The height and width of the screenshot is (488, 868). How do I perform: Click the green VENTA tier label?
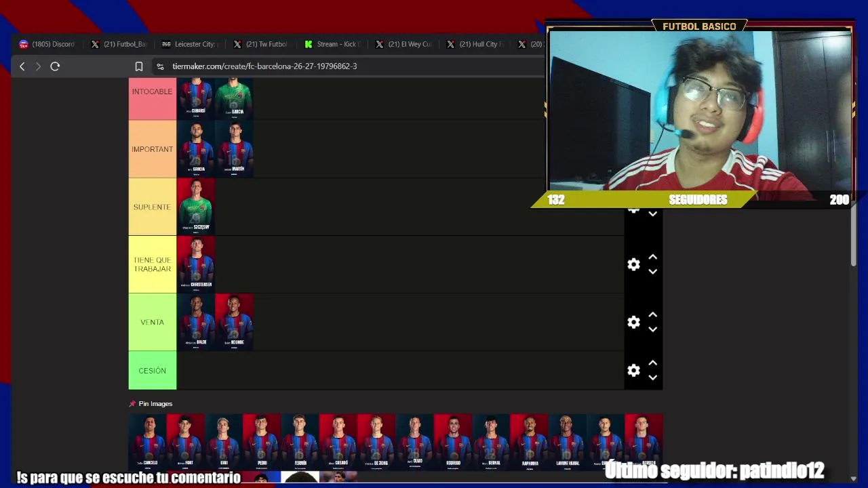point(153,322)
